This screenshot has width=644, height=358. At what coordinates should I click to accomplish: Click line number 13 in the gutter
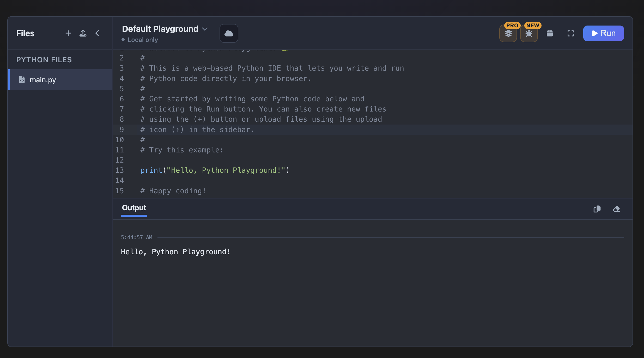pyautogui.click(x=119, y=170)
